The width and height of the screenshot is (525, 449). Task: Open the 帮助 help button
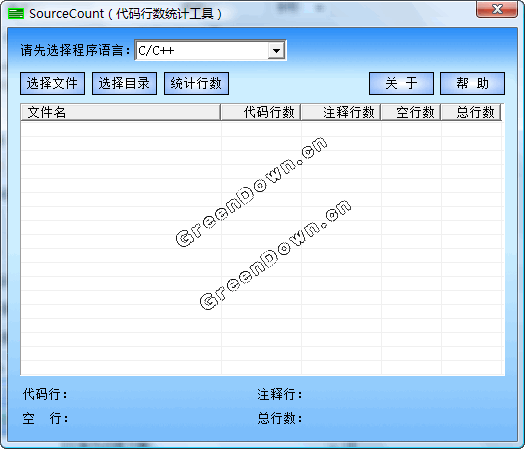coord(472,83)
